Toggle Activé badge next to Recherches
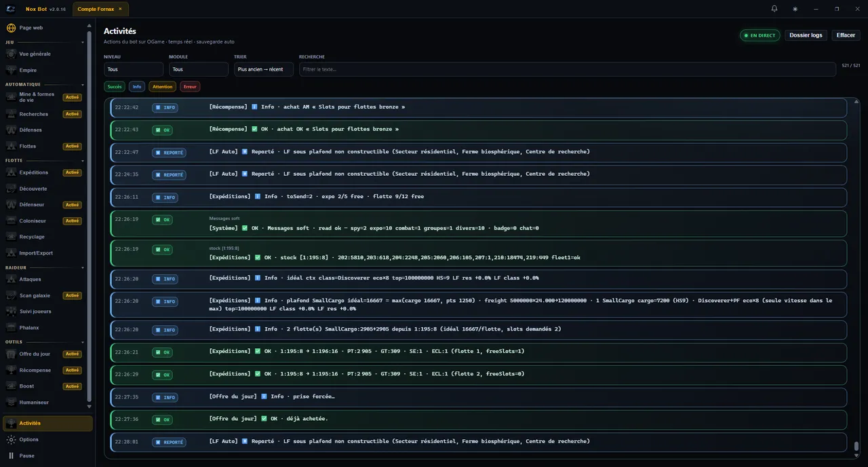Screen dimensions: 868x467 [72, 114]
